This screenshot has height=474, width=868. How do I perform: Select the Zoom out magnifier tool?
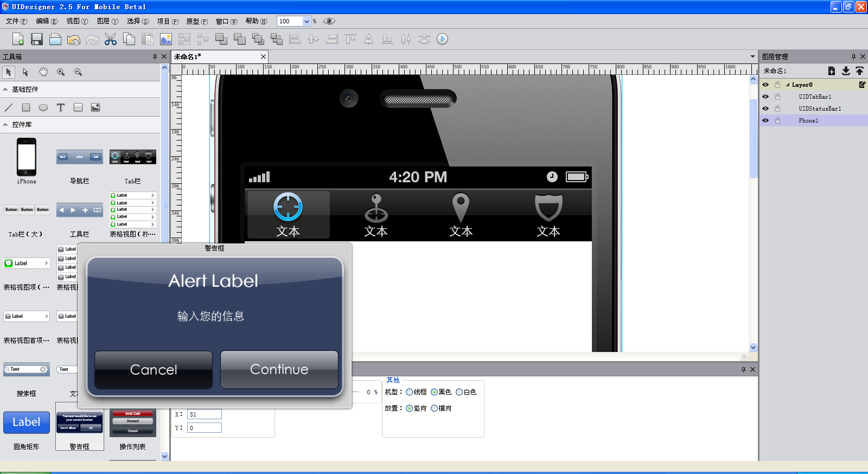click(x=78, y=72)
